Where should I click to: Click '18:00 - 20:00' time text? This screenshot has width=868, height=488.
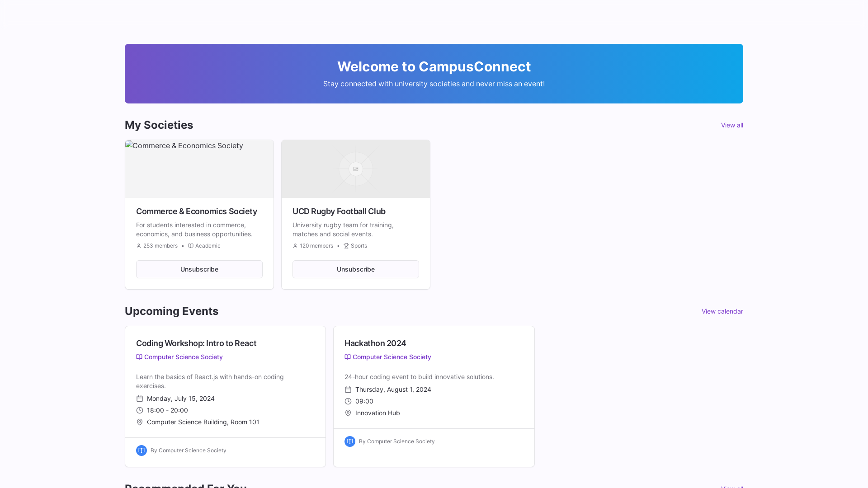[167, 410]
